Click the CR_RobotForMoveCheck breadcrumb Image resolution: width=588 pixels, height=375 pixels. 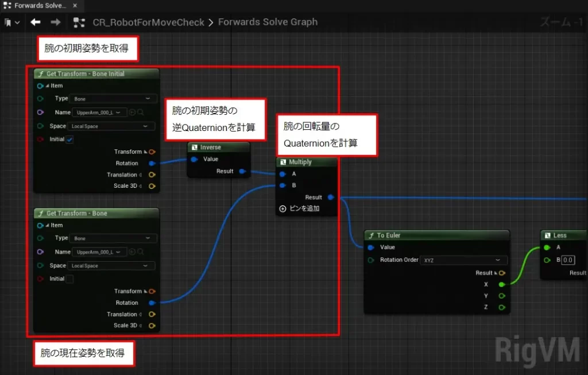pos(148,22)
